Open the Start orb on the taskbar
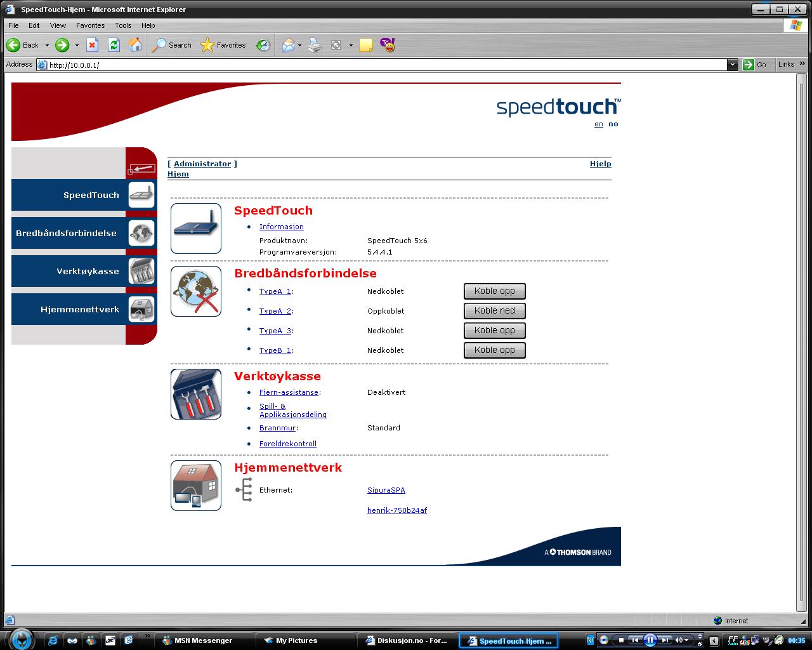The height and width of the screenshot is (650, 812). pos(21,639)
